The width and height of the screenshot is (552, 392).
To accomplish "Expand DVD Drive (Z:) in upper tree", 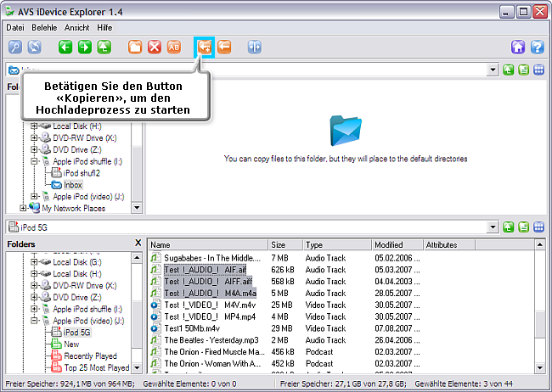I will [x=34, y=149].
